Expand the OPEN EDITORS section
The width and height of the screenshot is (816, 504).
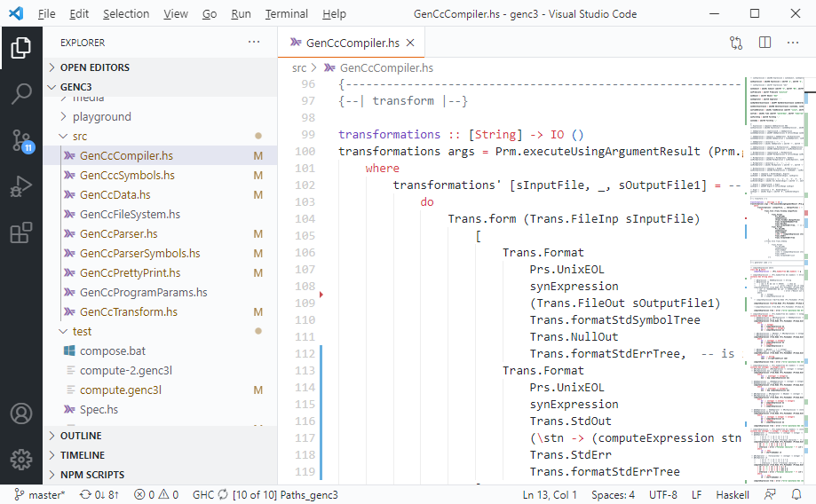[94, 67]
